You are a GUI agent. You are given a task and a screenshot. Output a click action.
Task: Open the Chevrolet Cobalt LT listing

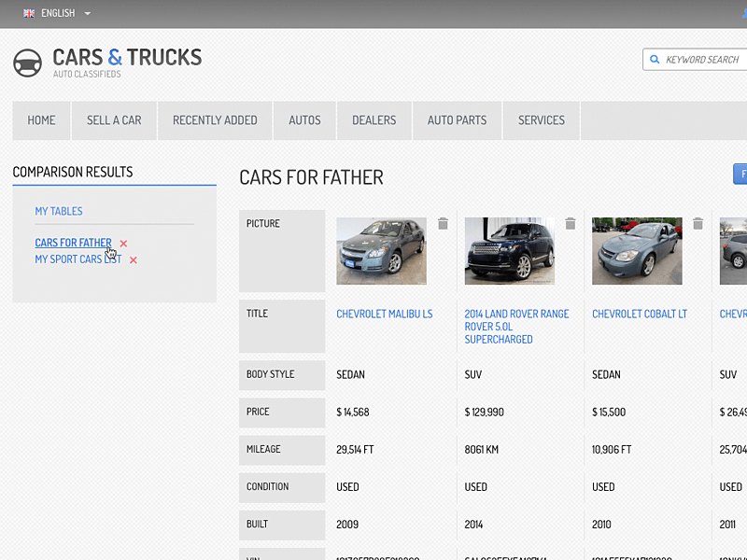[640, 315]
